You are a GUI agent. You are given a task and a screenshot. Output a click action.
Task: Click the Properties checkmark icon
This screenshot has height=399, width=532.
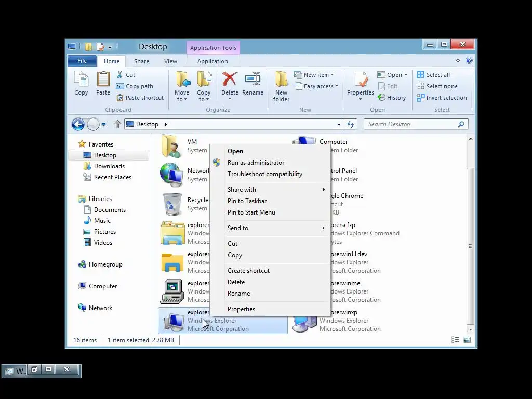[x=361, y=79]
